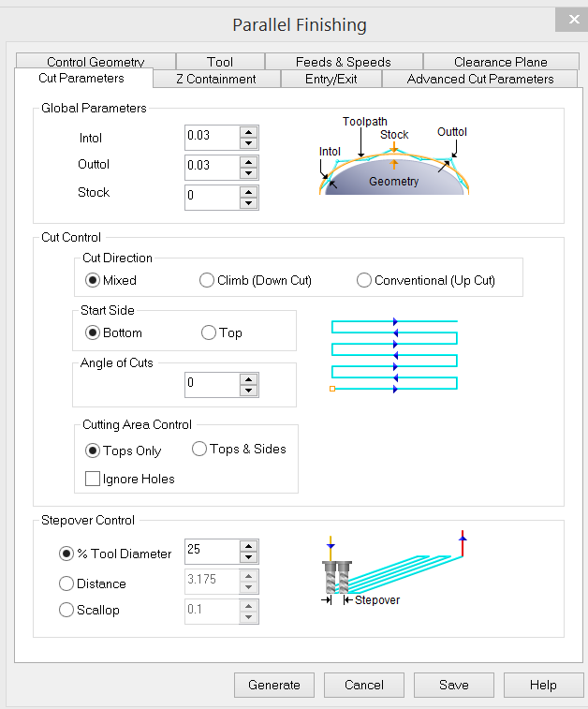Increase the Stock value with up arrow

[248, 192]
